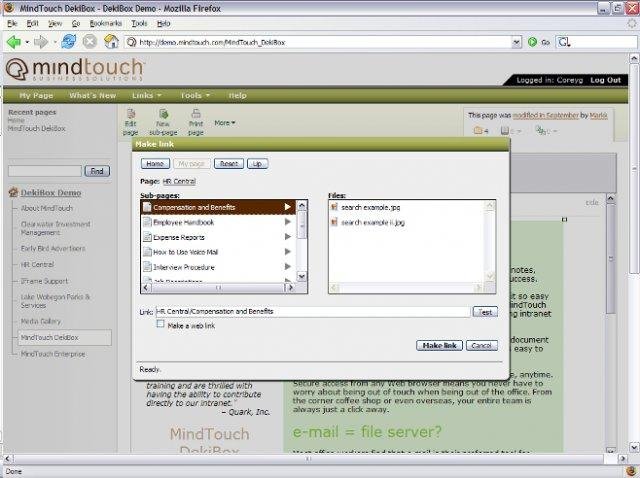Open What's New in the navigation bar
The height and width of the screenshot is (478, 640).
point(93,96)
